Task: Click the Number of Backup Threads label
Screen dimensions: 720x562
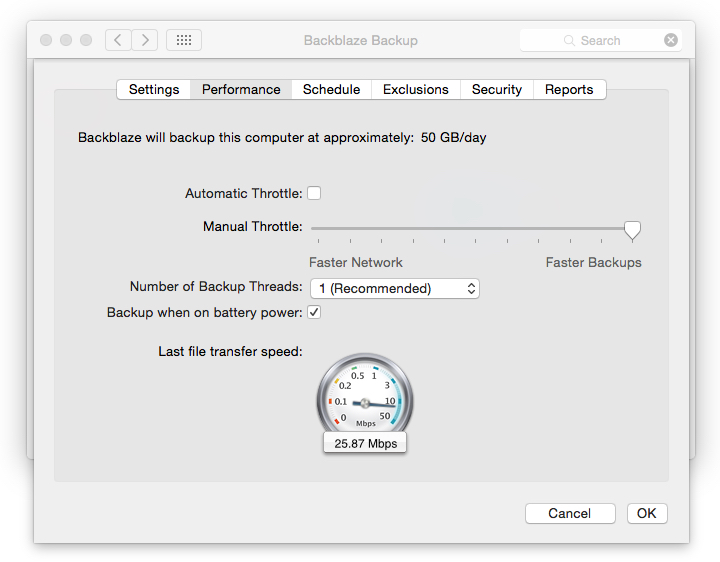Action: coord(216,287)
